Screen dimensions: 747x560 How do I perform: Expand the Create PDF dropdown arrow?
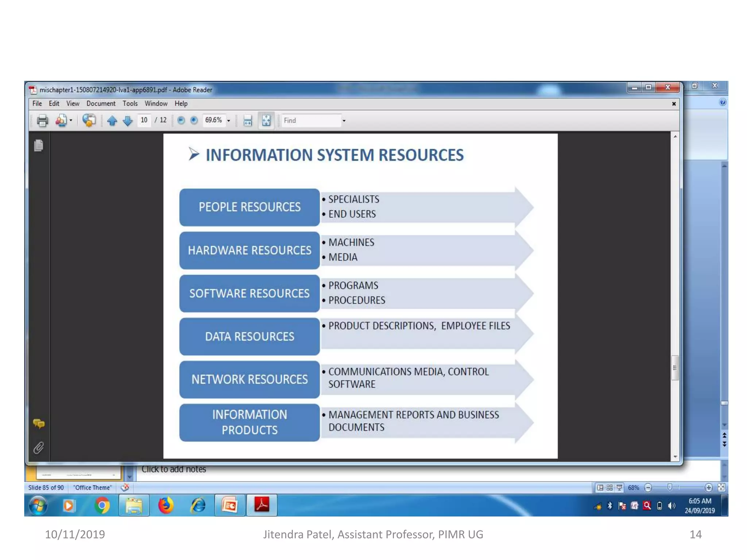tap(71, 120)
